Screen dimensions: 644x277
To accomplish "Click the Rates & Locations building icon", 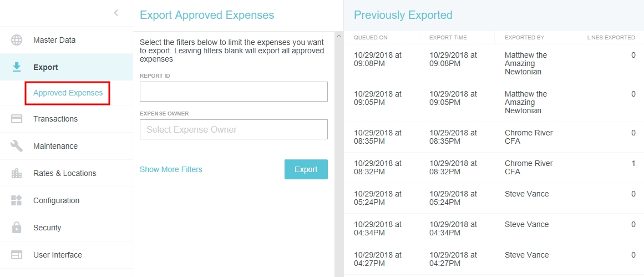I will [17, 173].
